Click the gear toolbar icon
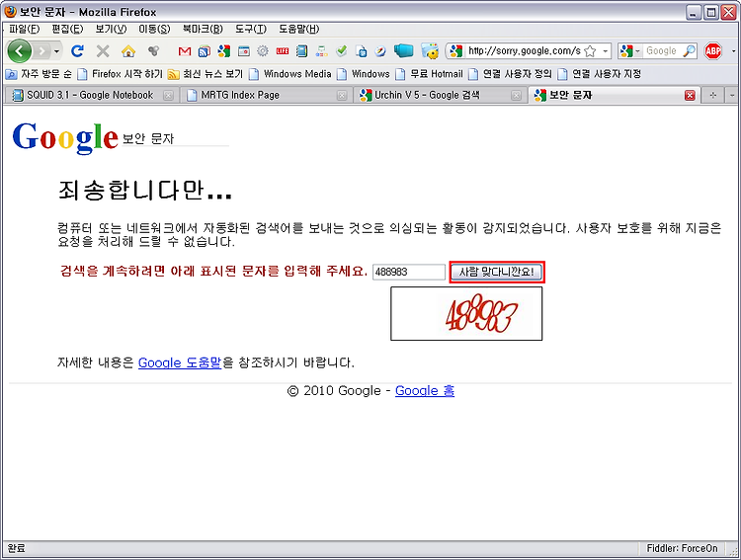Viewport: 741px width, 560px height. click(263, 51)
